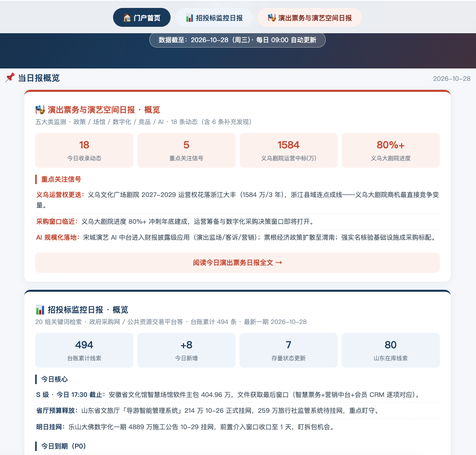Select the 18 今日收录动态 stat card
The width and height of the screenshot is (476, 455).
click(84, 150)
